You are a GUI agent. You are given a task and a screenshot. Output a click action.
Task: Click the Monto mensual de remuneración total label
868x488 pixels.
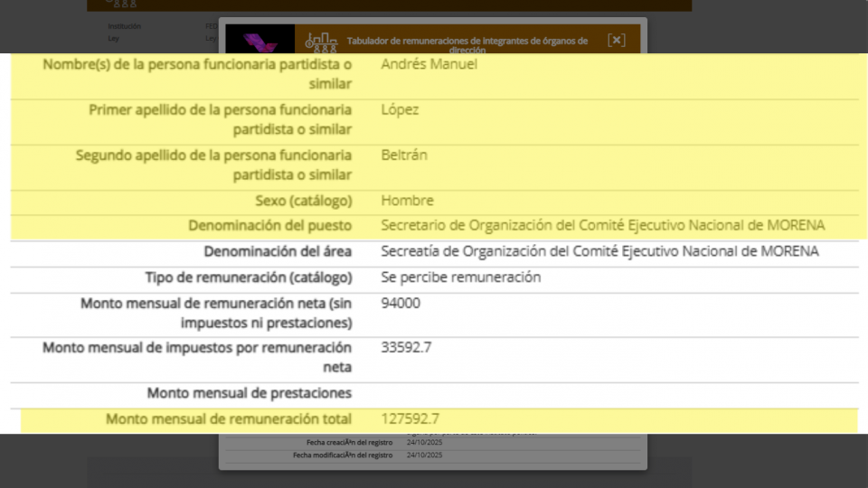coord(229,419)
